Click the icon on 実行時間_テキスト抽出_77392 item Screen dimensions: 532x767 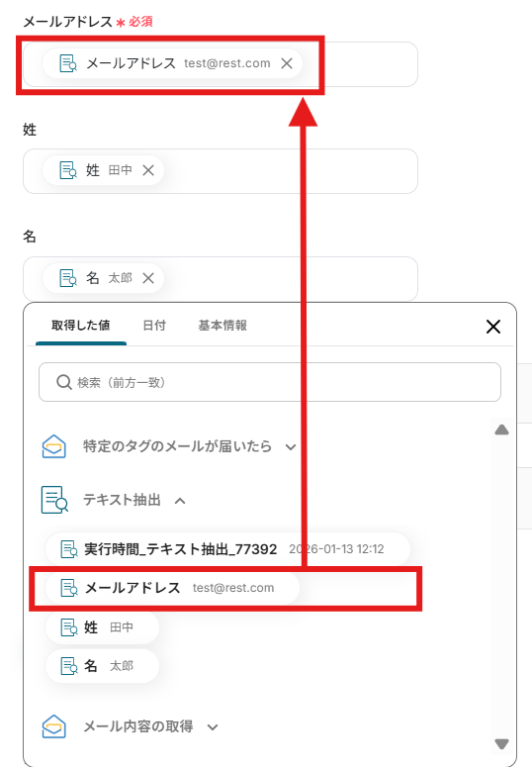(69, 549)
